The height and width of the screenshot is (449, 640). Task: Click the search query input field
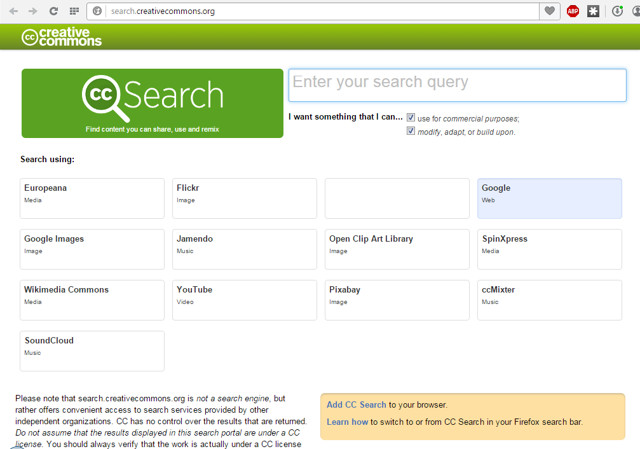pos(457,85)
